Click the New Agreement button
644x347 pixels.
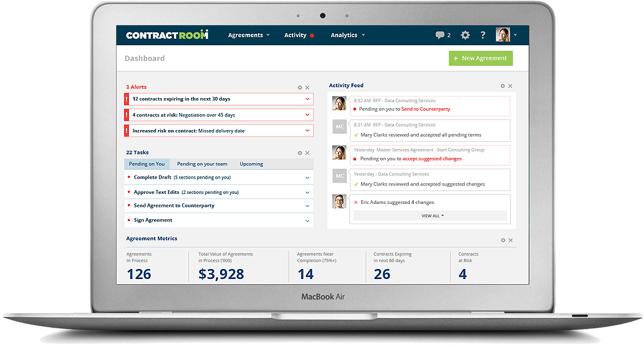point(481,59)
